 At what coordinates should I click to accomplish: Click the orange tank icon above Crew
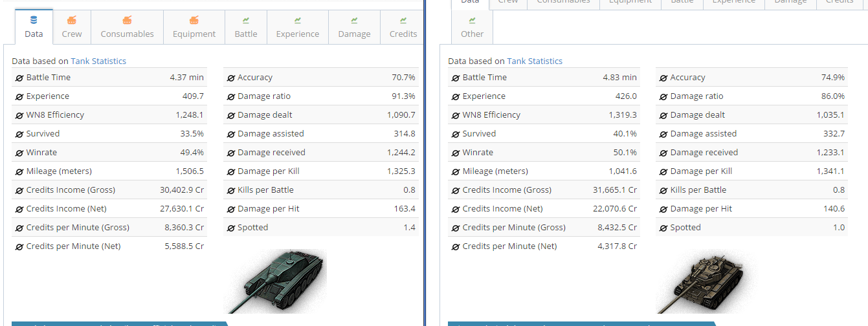(72, 20)
